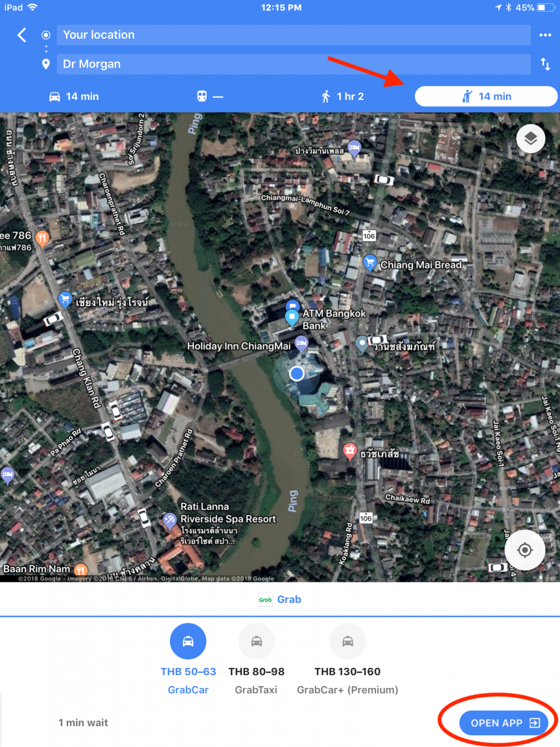Tap the THB 50–63 price
The width and height of the screenshot is (560, 747).
(x=188, y=671)
